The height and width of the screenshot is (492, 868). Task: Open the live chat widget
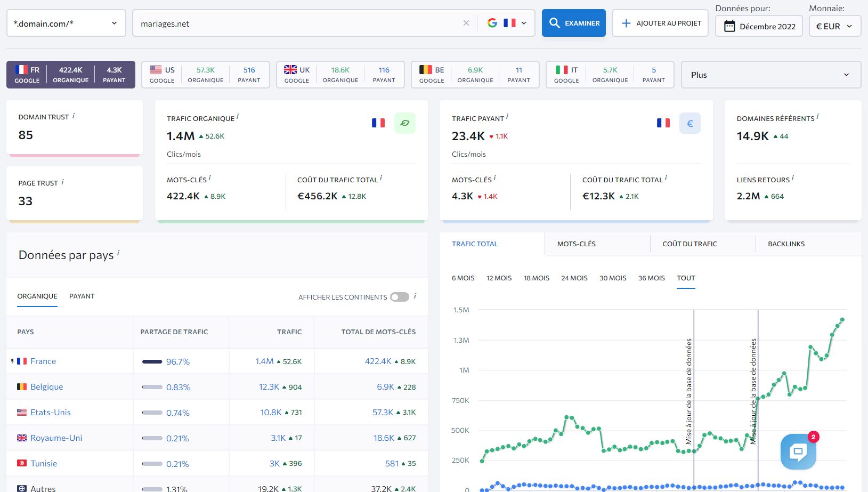point(798,451)
